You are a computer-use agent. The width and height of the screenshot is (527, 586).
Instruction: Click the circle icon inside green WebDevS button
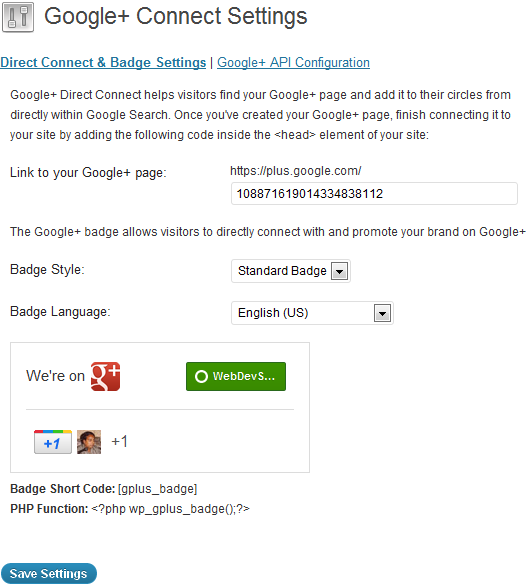tap(201, 376)
